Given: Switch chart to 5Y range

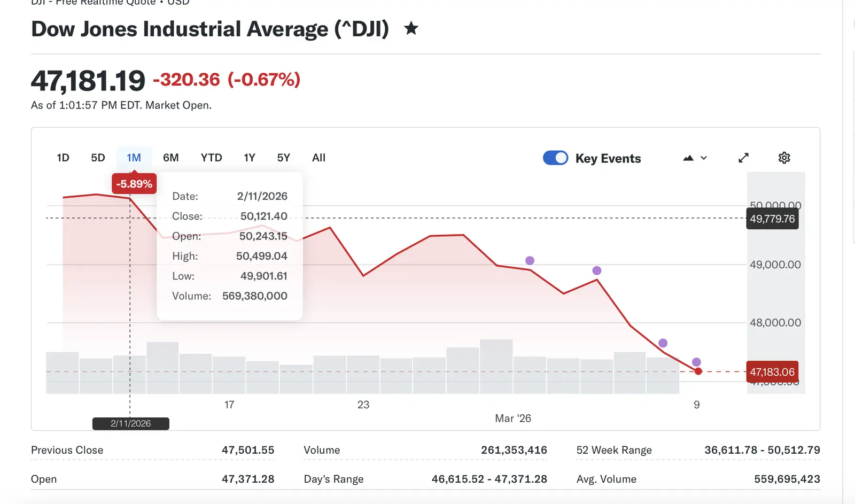Looking at the screenshot, I should [283, 158].
